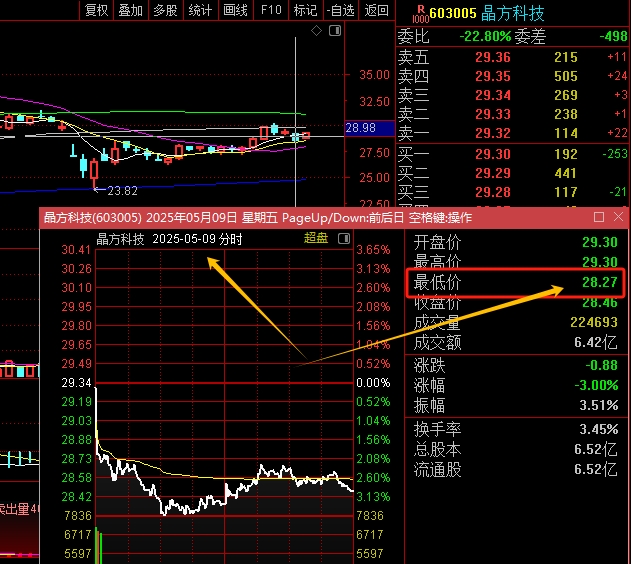This screenshot has width=631, height=564.
Task: Click the 委比 value -22.80%
Action: pyautogui.click(x=485, y=37)
